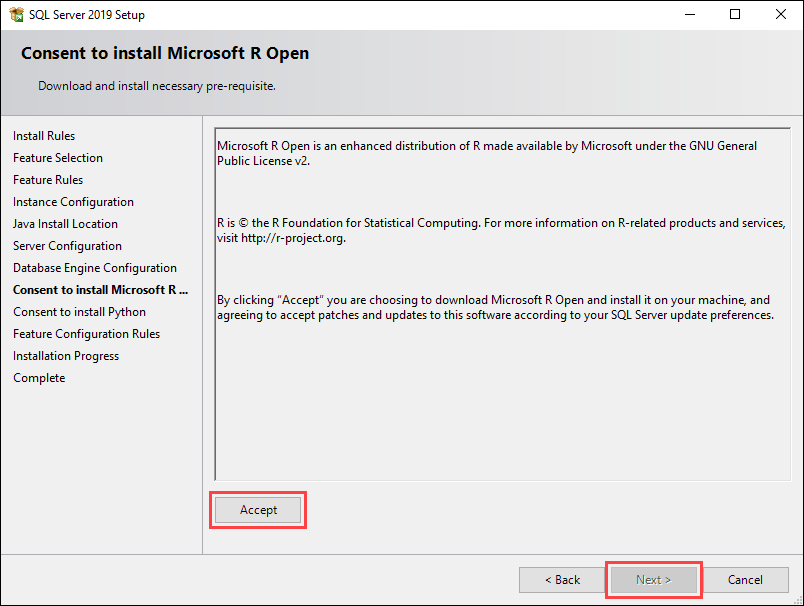Click the Accept button
Screen dimensions: 804x606
tap(258, 510)
